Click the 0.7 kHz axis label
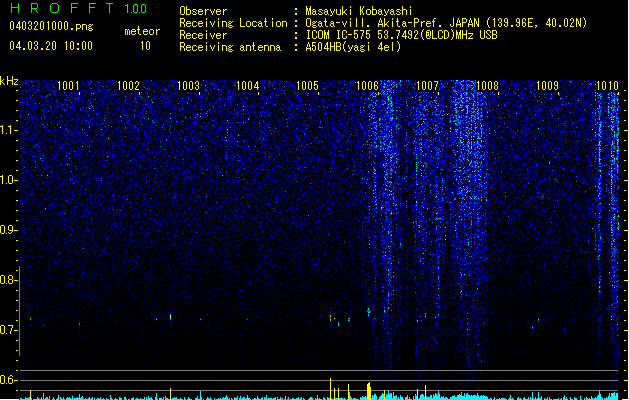 point(9,330)
